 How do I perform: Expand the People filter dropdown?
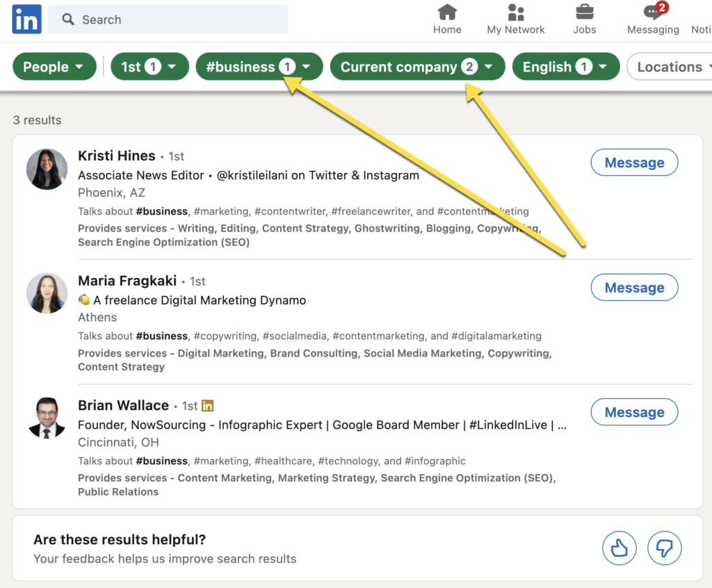tap(54, 67)
